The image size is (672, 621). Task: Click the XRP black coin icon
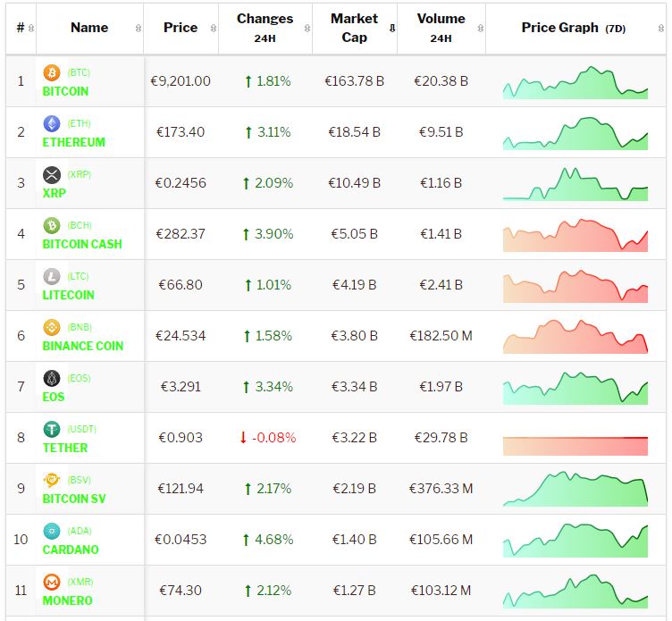point(52,174)
